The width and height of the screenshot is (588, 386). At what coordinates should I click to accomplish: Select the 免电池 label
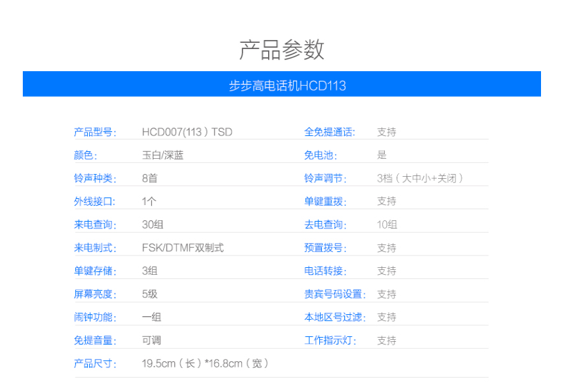pyautogui.click(x=321, y=155)
